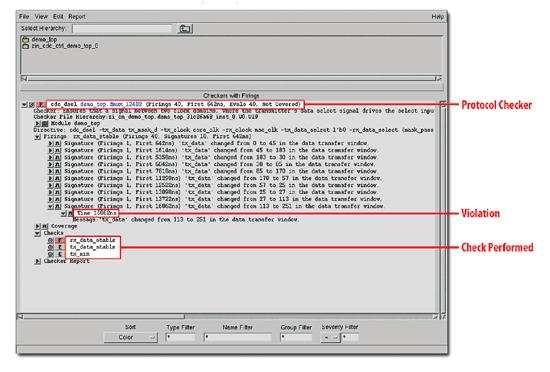Click the red flag beside rx_data_stable check
Screen dimensions: 550x372
pyautogui.click(x=60, y=240)
